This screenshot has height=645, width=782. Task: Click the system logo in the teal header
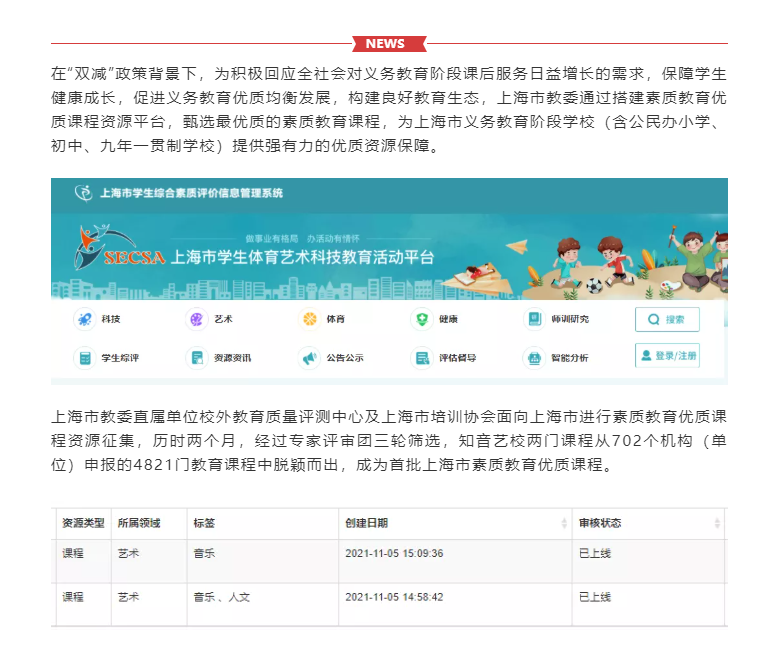pos(84,193)
